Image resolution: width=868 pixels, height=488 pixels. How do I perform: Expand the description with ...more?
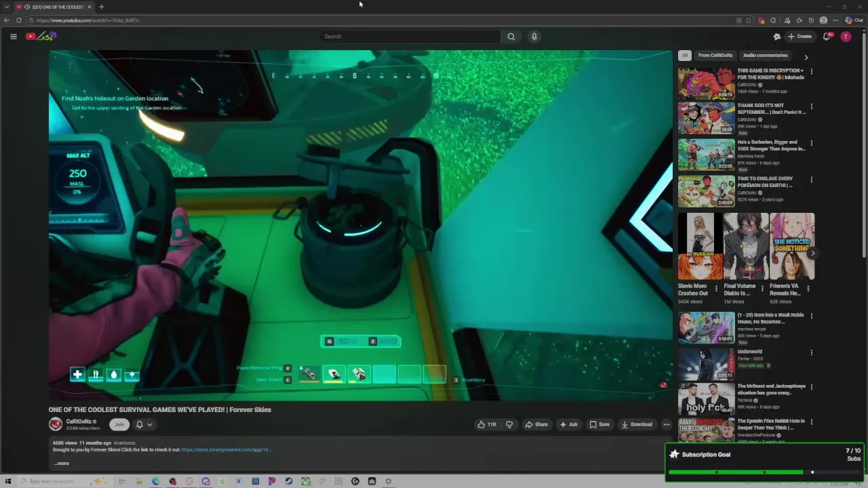click(62, 464)
